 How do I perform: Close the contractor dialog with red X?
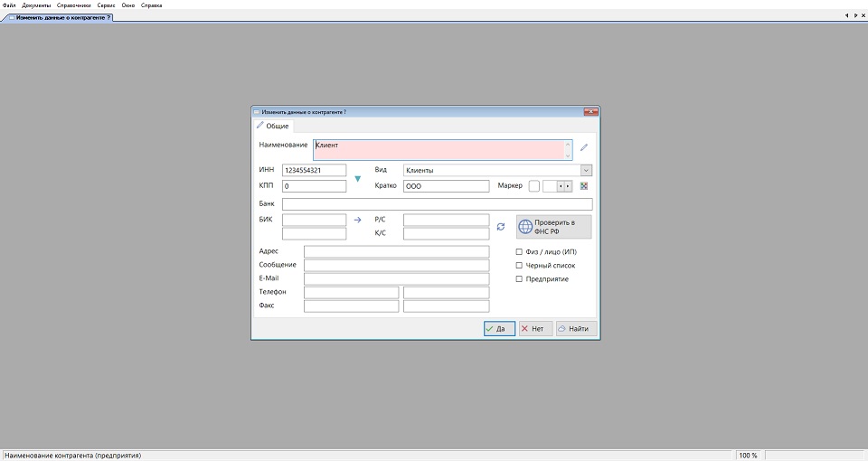[x=590, y=112]
